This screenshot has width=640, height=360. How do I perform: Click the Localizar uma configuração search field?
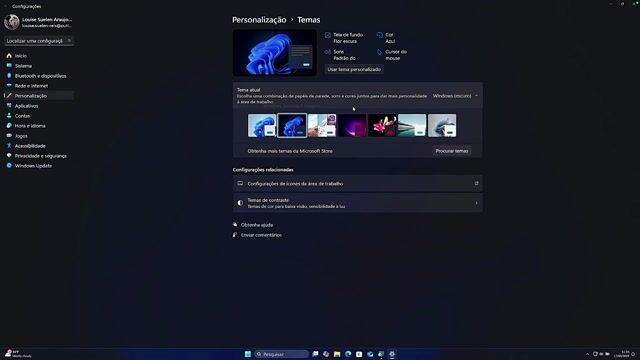(39, 41)
